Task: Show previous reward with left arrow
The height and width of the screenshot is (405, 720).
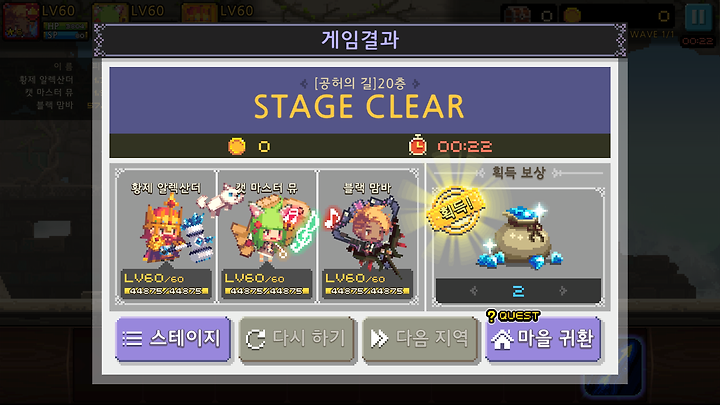Action: [474, 291]
